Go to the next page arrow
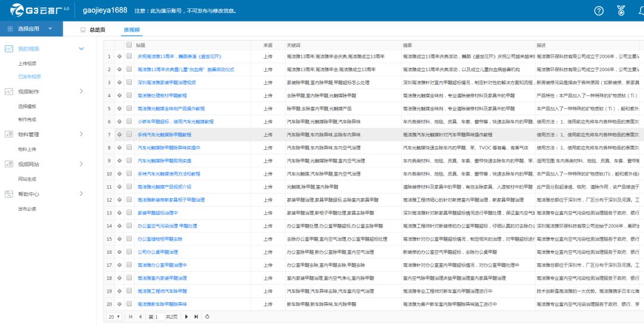 pyautogui.click(x=187, y=316)
